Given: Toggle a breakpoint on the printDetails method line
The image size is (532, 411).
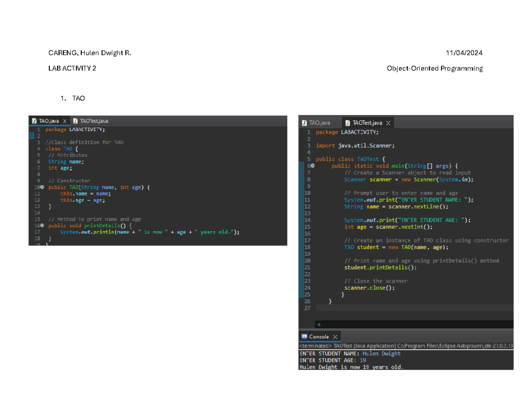Looking at the screenshot, I should pos(33,225).
